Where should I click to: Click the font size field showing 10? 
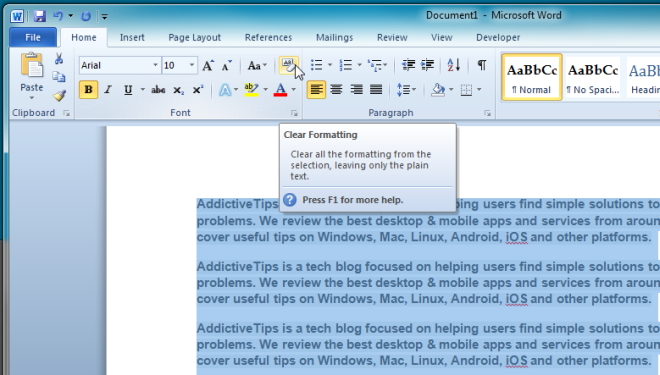(x=175, y=65)
